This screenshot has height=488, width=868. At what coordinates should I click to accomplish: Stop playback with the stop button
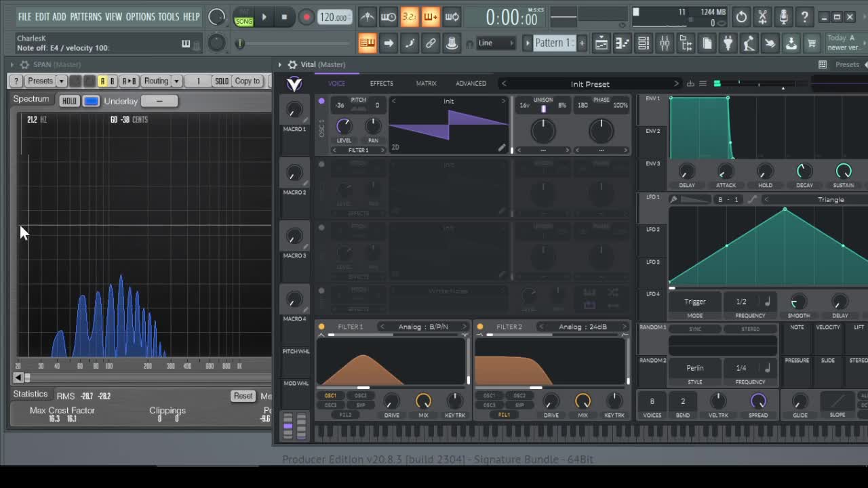pyautogui.click(x=284, y=17)
